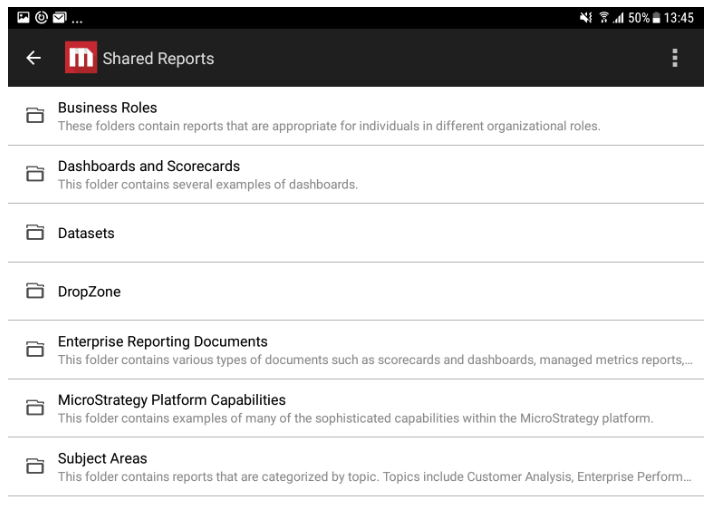Tap the back arrow in the header
The image size is (715, 511).
pyautogui.click(x=33, y=58)
